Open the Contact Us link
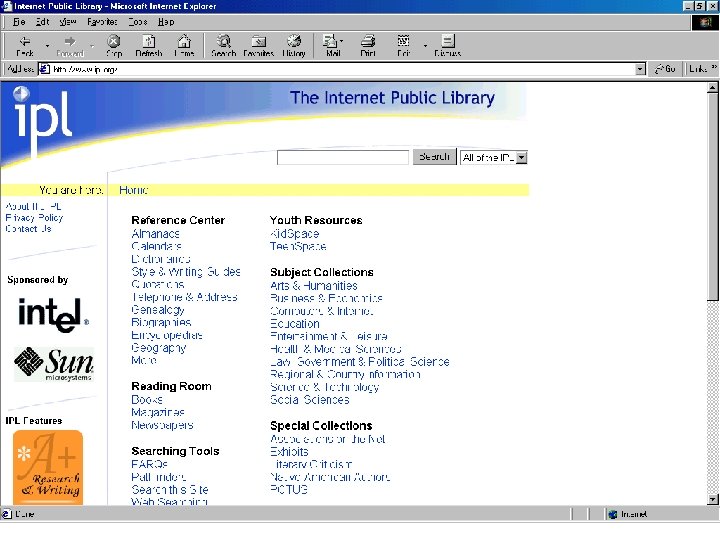Screen dimensions: 720x540 click(28, 229)
